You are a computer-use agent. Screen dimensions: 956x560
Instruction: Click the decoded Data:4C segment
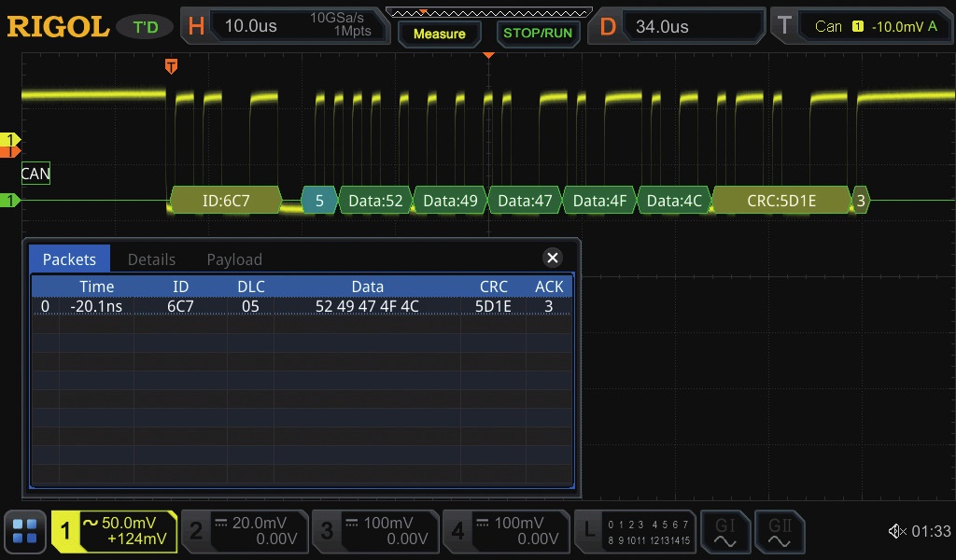[x=674, y=201]
